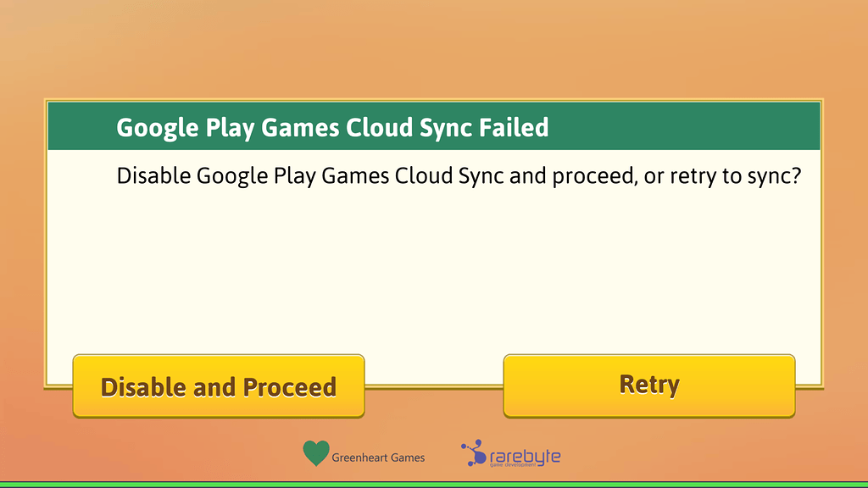Click the green bar at the screen bottom
Image resolution: width=868 pixels, height=488 pixels.
(434, 485)
